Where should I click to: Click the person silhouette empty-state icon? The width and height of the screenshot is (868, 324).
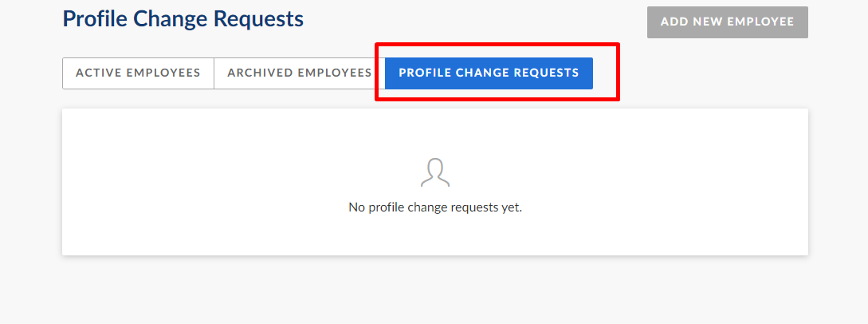point(435,173)
